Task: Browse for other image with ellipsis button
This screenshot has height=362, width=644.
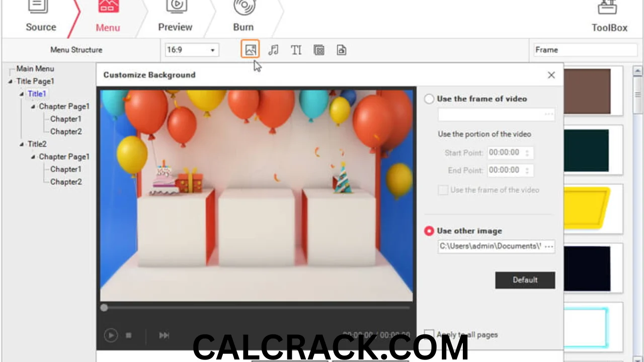Action: point(549,246)
